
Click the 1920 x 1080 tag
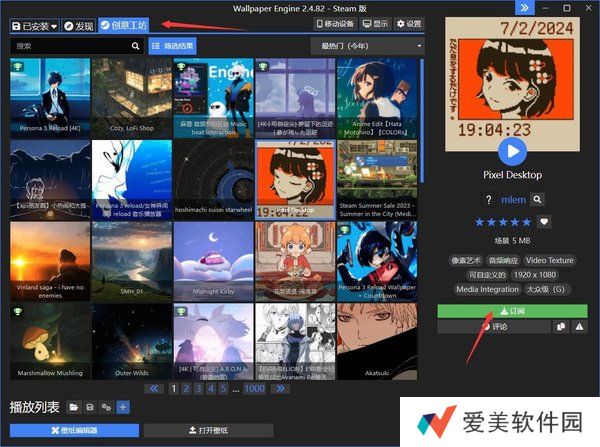(535, 275)
